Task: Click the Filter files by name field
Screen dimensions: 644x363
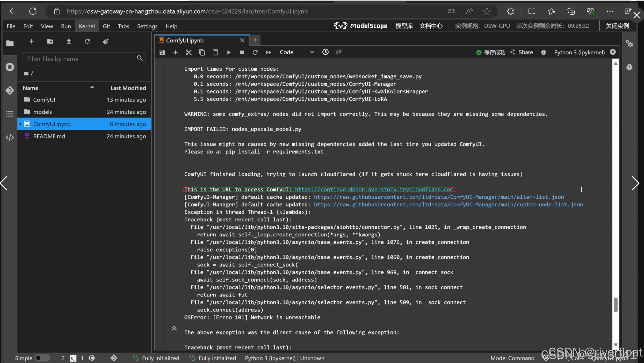Action: [81, 59]
